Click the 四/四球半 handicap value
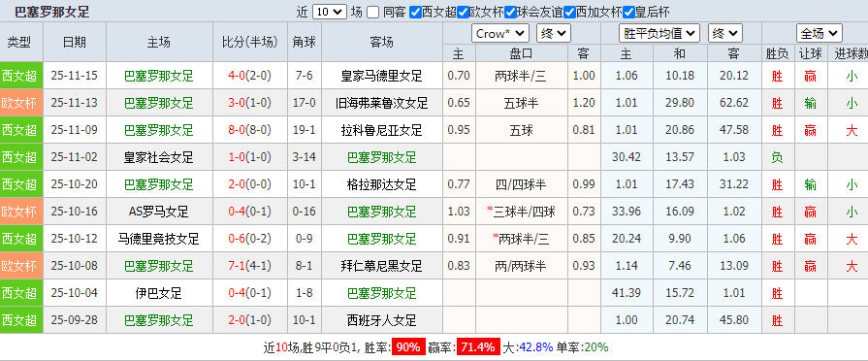The height and width of the screenshot is (361, 868). click(521, 184)
